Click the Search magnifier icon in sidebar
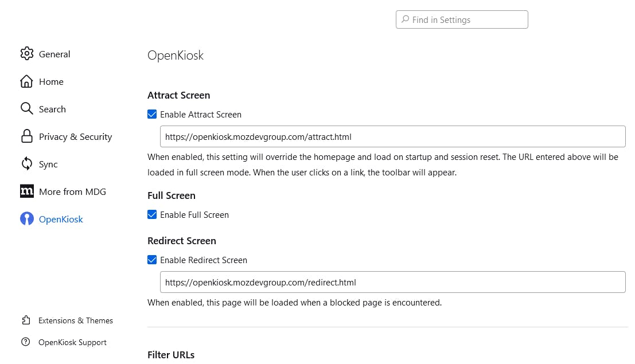The image size is (635, 364). pos(26,109)
